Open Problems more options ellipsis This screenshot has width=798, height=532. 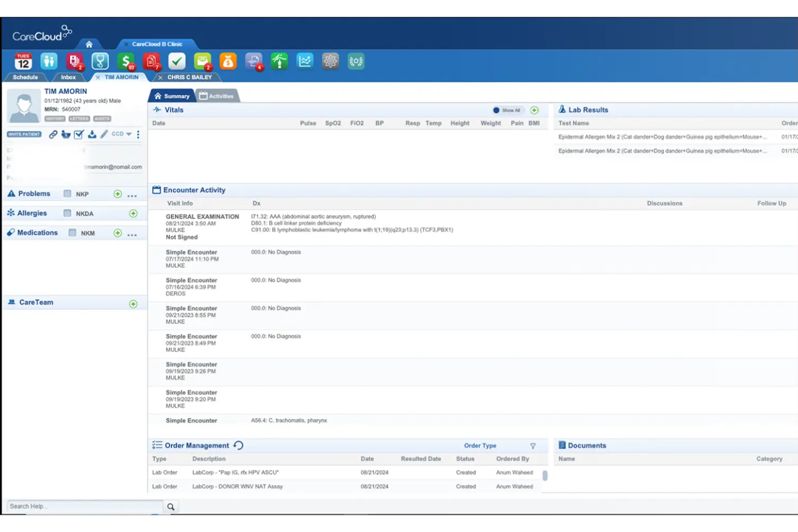click(x=132, y=195)
